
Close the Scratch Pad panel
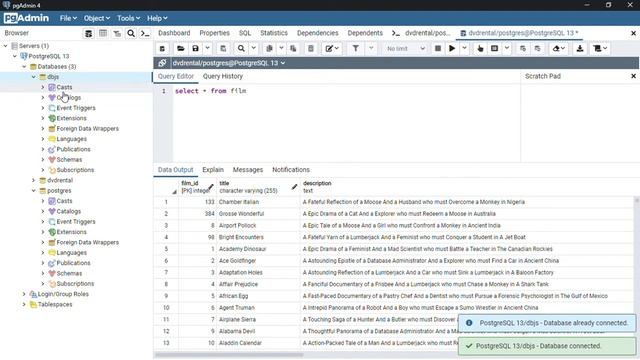(x=633, y=76)
